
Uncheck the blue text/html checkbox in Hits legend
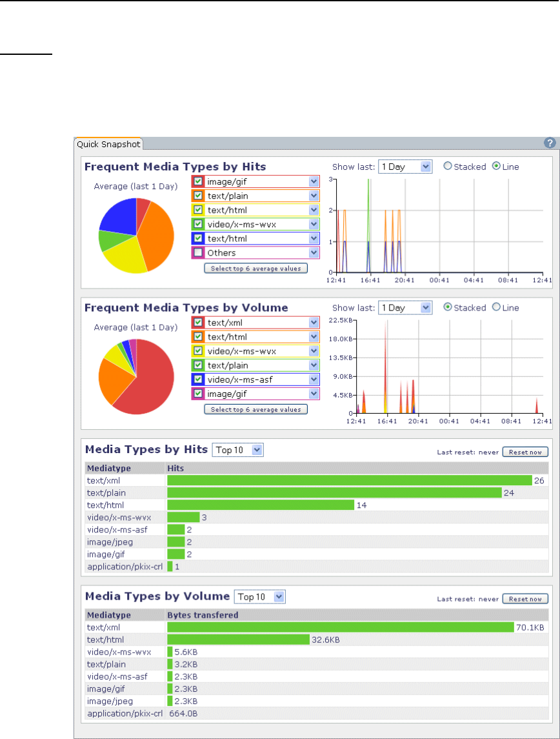click(198, 238)
